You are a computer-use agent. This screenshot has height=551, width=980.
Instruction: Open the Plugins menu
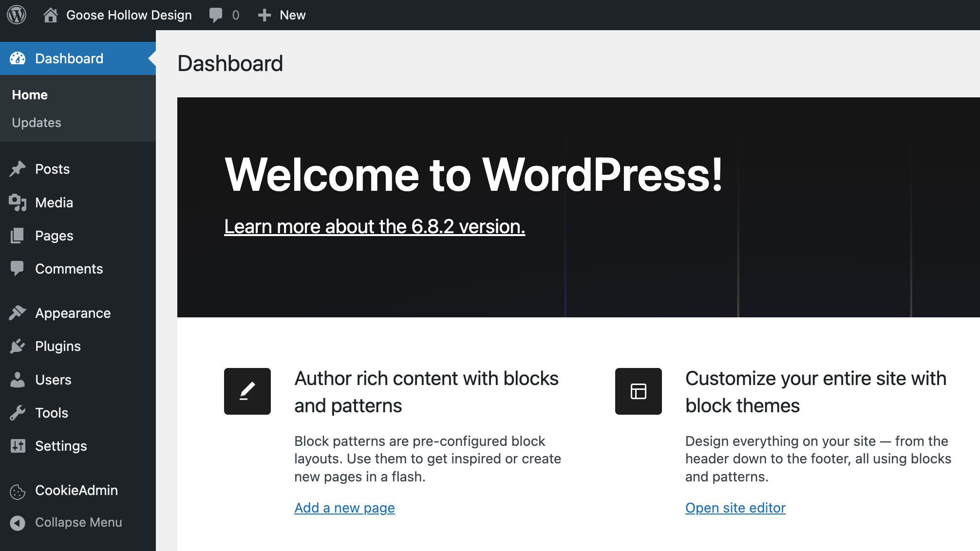tap(58, 346)
